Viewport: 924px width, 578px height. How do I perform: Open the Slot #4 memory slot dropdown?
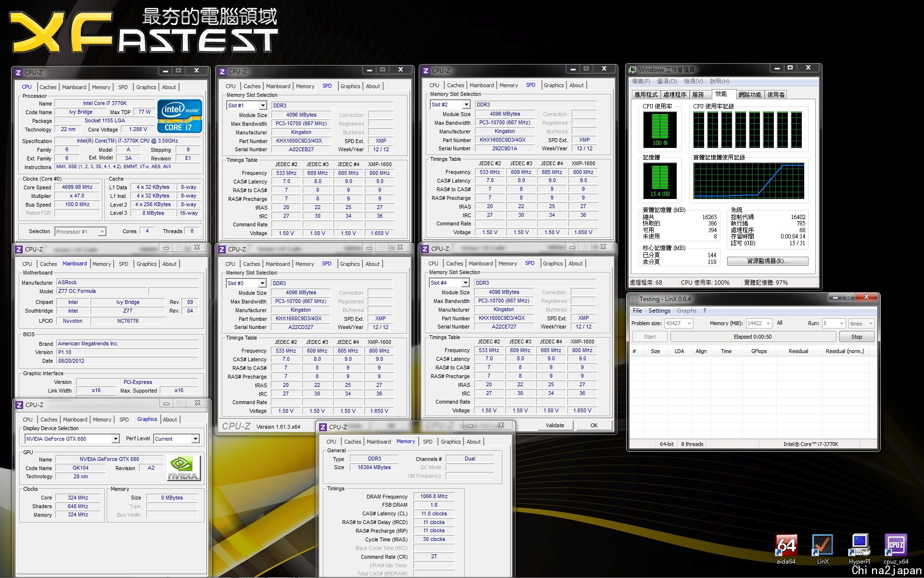465,283
